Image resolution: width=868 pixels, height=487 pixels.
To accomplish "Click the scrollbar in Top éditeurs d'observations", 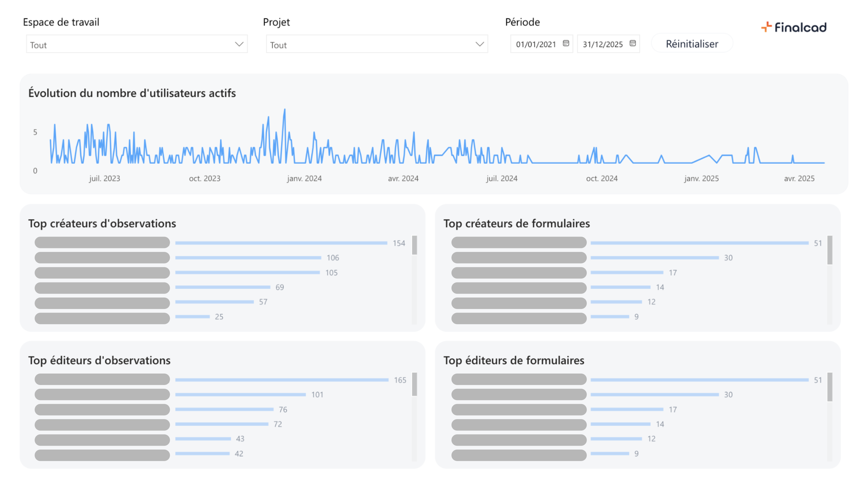I will point(414,384).
